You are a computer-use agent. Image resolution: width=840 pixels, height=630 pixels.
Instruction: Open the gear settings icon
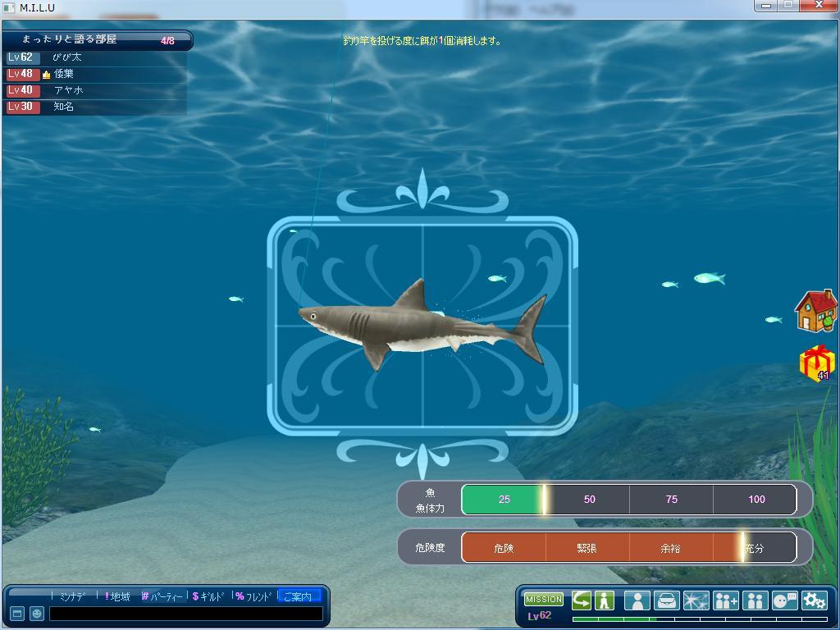point(814,600)
